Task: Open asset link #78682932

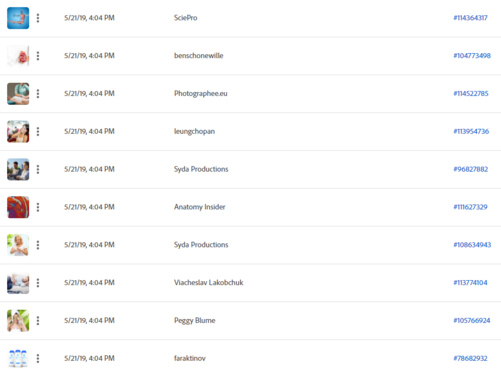Action: pos(470,358)
